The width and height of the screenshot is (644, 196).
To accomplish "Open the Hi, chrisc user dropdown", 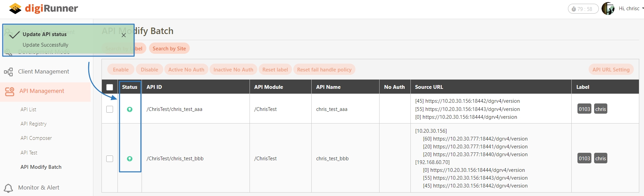I will (631, 9).
